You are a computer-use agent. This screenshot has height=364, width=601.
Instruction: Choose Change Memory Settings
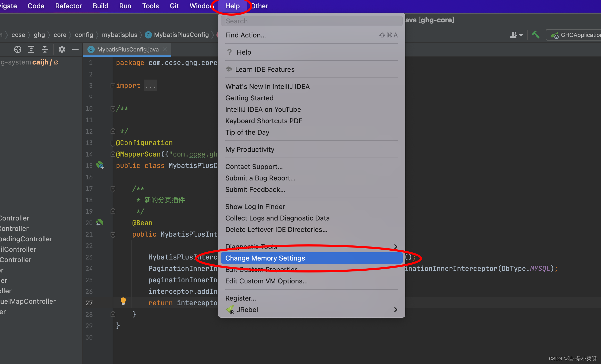pos(311,258)
